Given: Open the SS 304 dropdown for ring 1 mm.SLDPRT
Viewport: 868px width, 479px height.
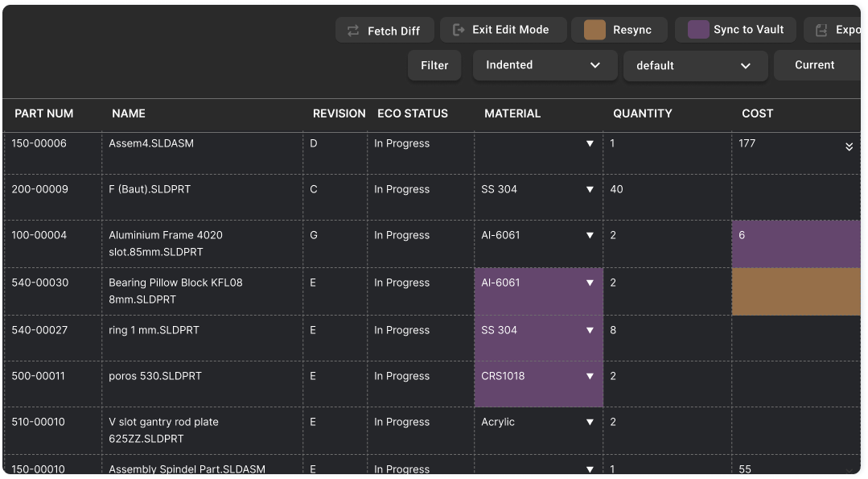Looking at the screenshot, I should pos(590,330).
